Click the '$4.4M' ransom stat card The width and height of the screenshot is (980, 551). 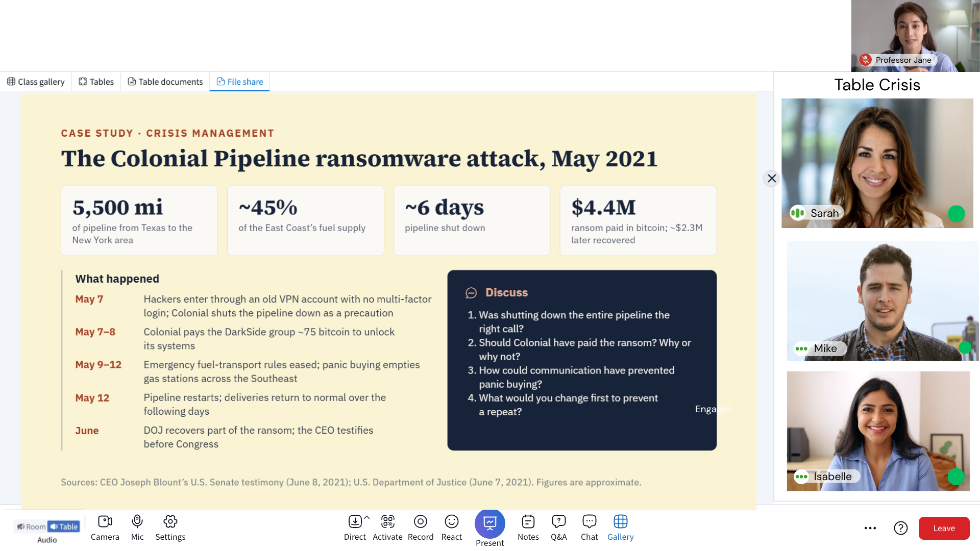(638, 220)
